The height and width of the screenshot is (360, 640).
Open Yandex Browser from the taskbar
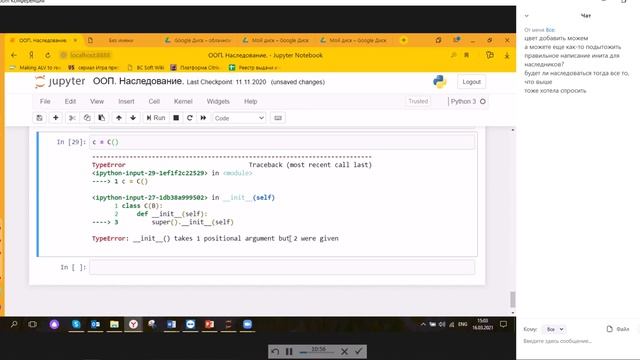[133, 324]
